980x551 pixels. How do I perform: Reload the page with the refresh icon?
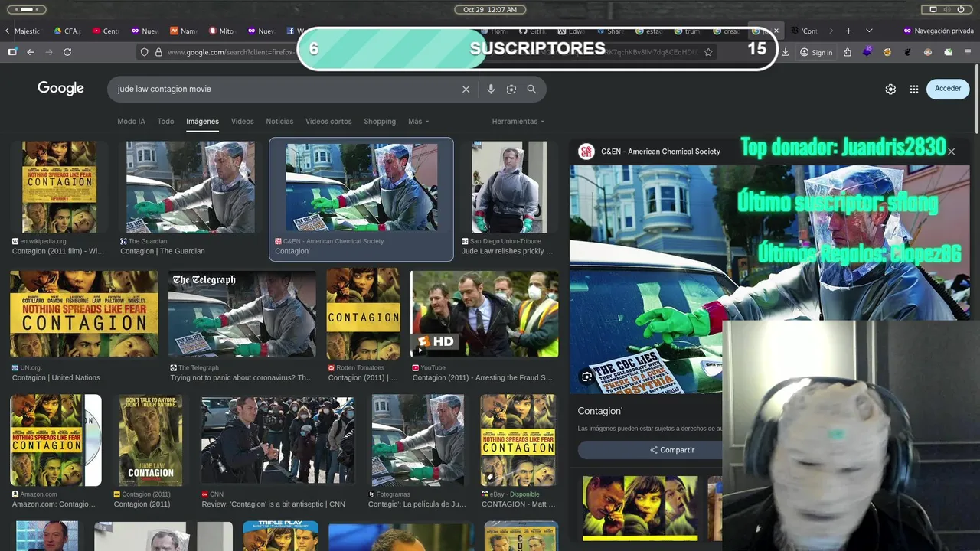(x=67, y=52)
